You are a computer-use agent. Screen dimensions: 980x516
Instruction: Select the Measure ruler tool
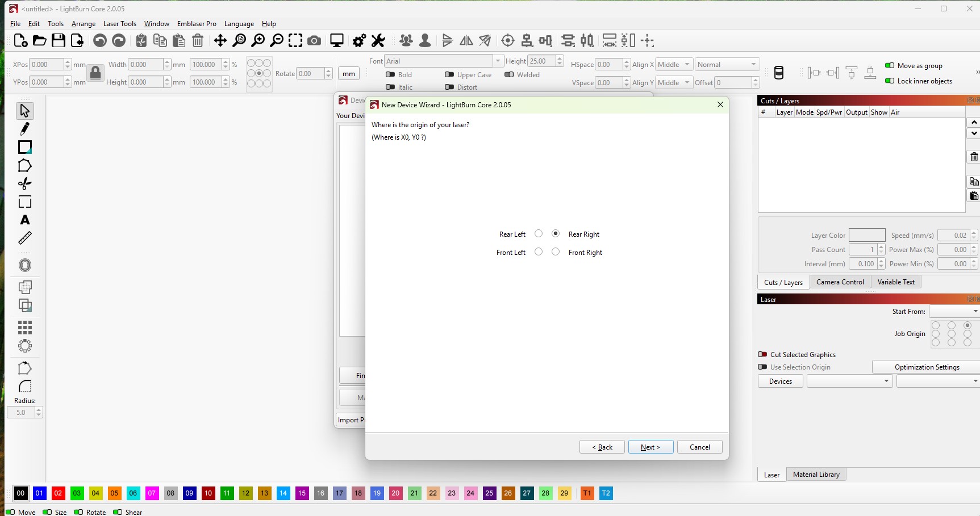tap(25, 238)
